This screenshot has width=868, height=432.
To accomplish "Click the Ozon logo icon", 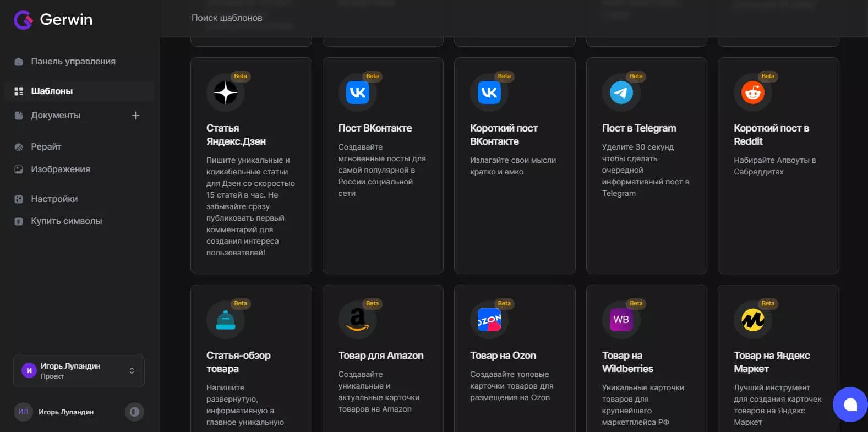I will click(489, 320).
